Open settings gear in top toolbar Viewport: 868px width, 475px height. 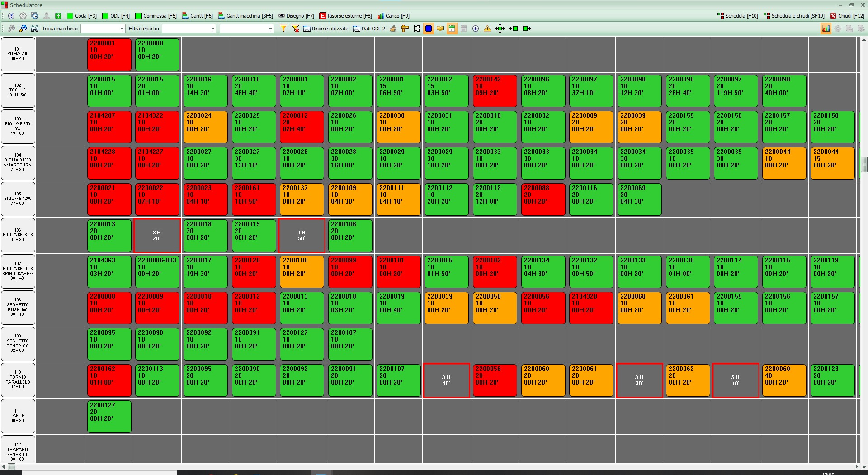coord(23,16)
